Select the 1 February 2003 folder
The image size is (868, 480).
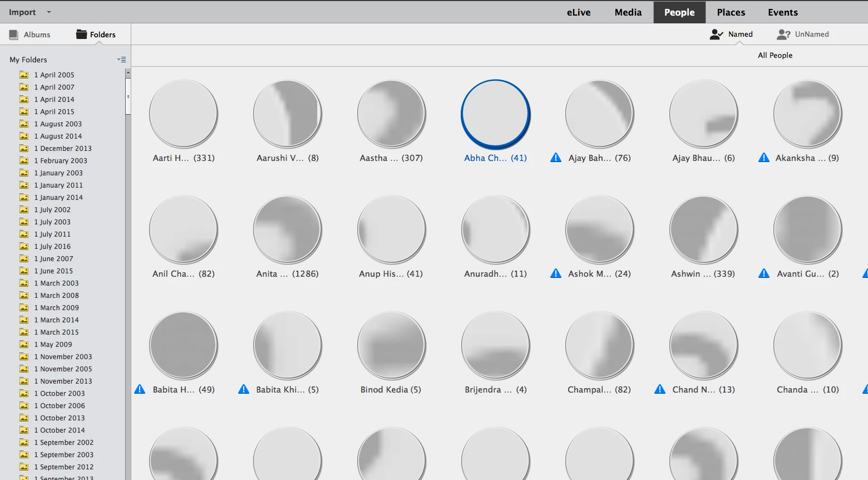(x=61, y=160)
